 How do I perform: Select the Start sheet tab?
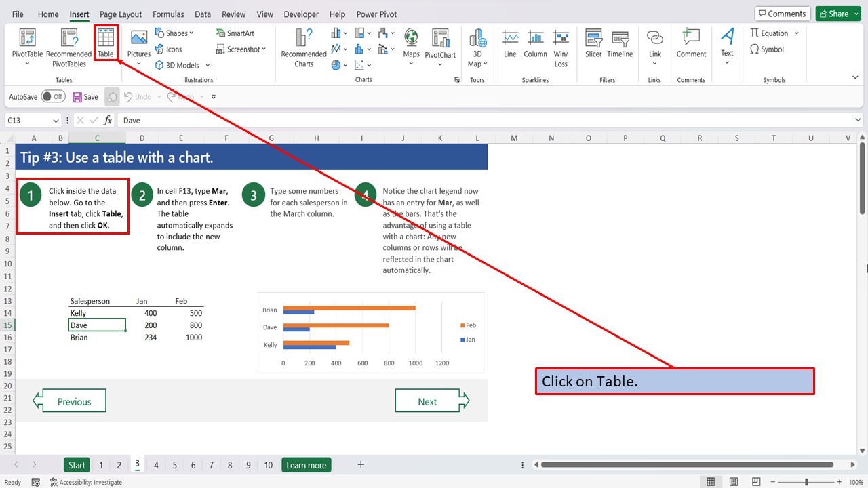coord(76,465)
